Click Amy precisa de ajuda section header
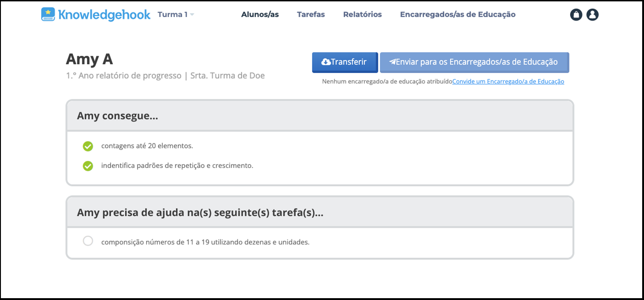This screenshot has width=644, height=300. [320, 212]
